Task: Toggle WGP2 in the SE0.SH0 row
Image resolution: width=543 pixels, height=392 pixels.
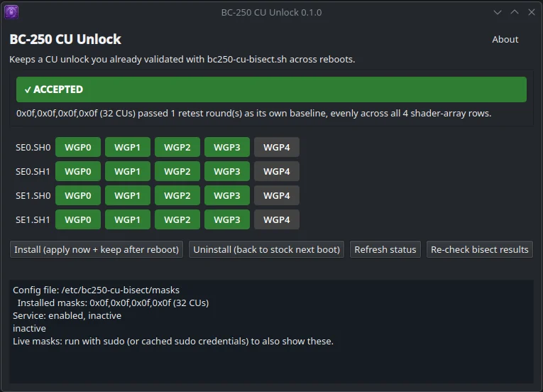Action: pyautogui.click(x=177, y=147)
